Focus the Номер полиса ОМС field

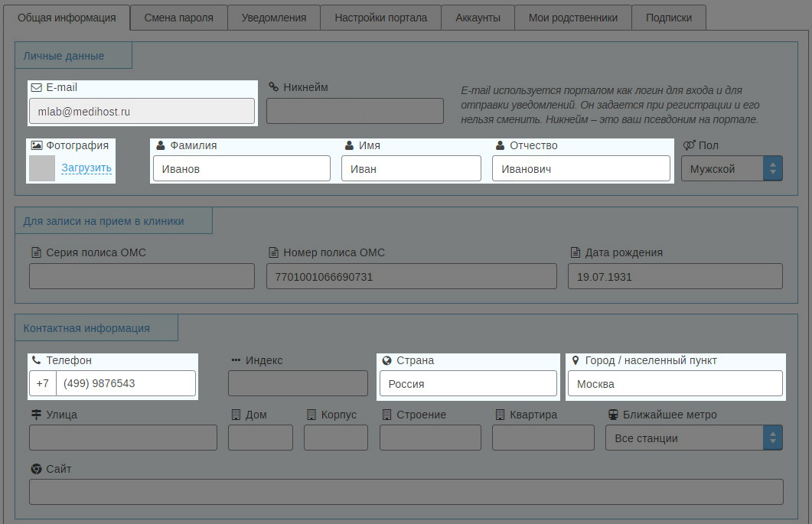click(411, 277)
